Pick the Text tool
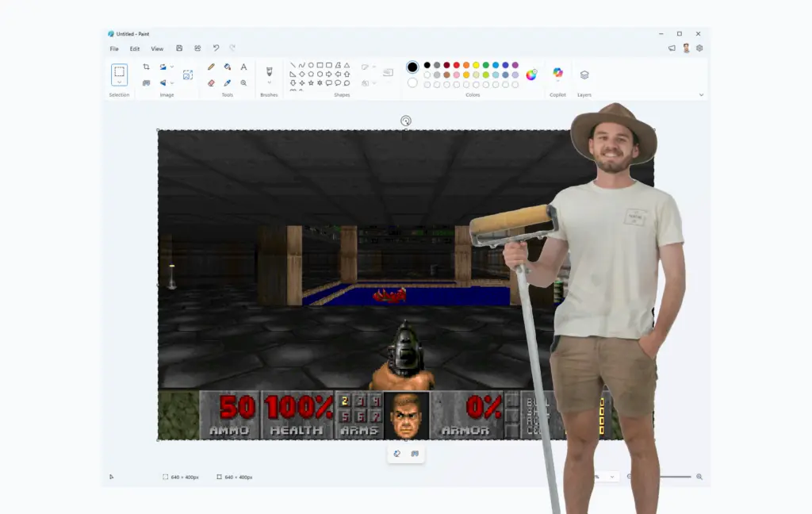The image size is (812, 514). point(243,67)
